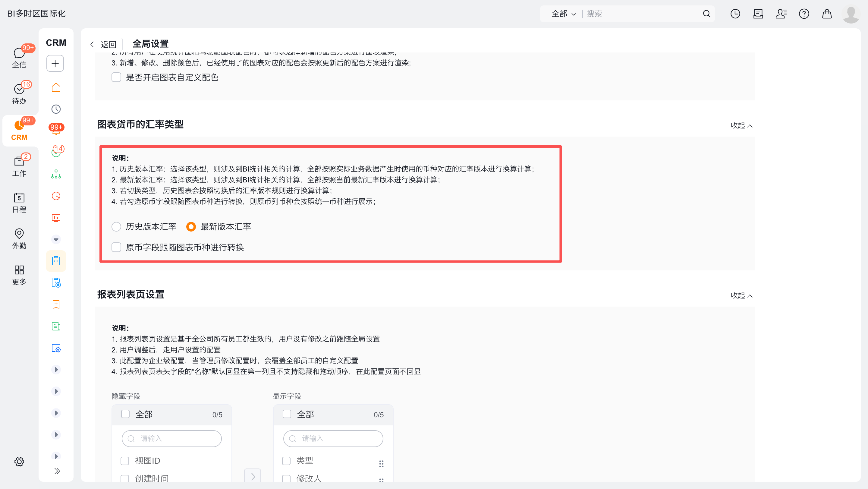Click the help question mark icon
Image resolution: width=868 pixels, height=489 pixels.
tap(804, 14)
